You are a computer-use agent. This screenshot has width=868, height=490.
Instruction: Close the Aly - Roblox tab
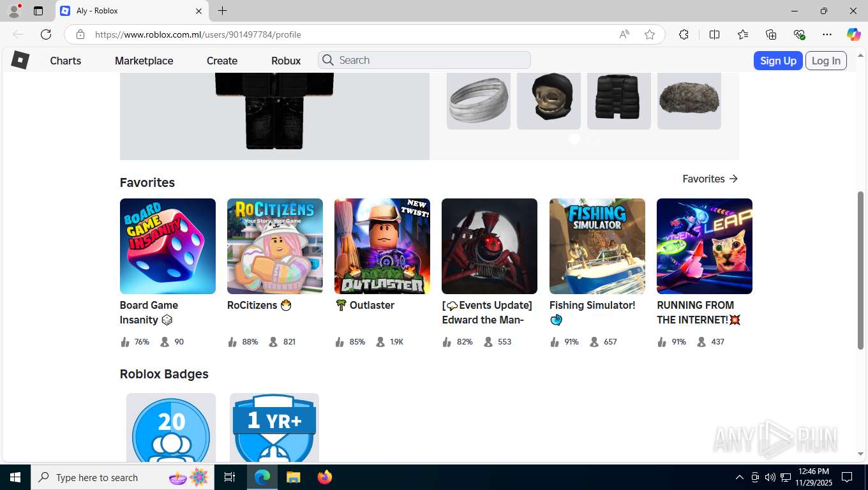198,11
